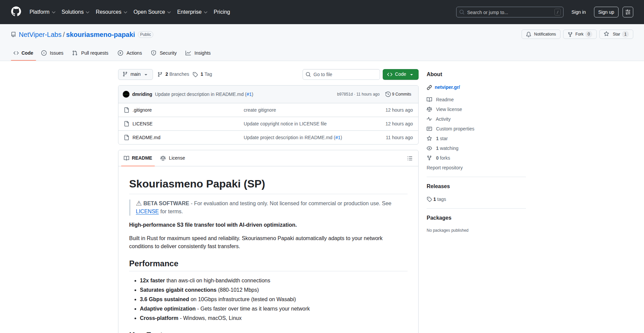Click the GitHub logo in header
This screenshot has height=333, width=644.
click(x=16, y=12)
